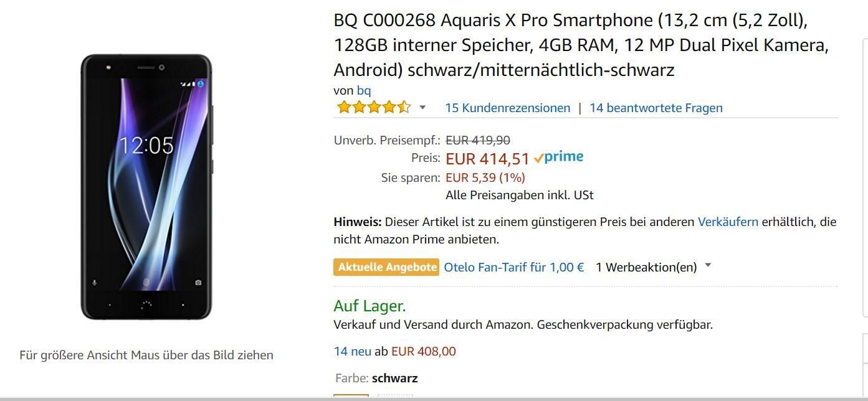Select the schwarz color swatch
This screenshot has height=401, width=868.
[351, 397]
